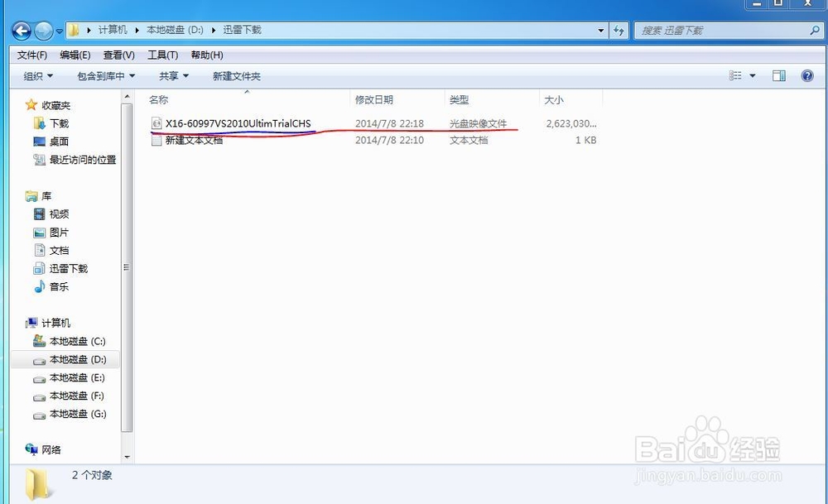828x504 pixels.
Task: Open recent pages dropdown beside Forward arrow
Action: click(x=59, y=31)
